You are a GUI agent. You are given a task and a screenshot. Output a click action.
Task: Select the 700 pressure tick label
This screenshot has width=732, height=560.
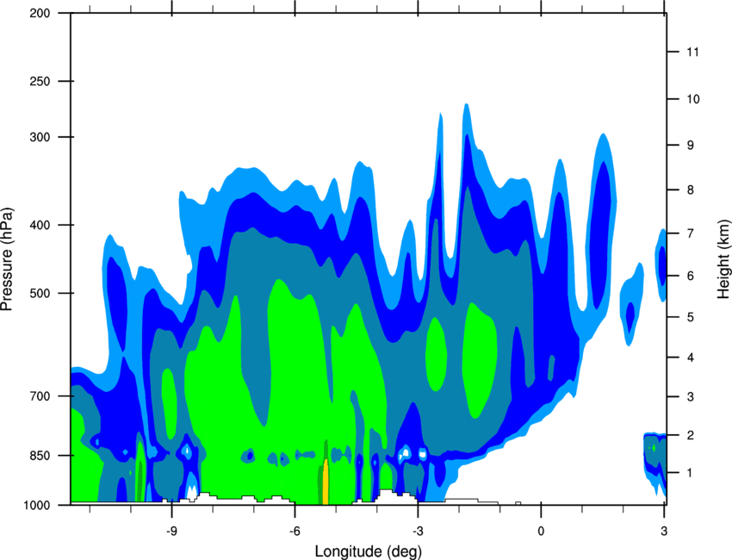[40, 396]
